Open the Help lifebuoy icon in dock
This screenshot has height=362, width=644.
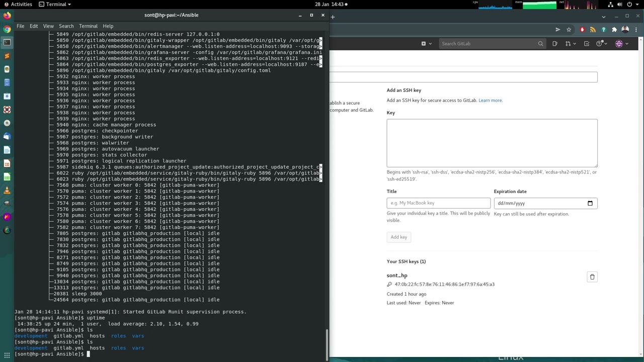click(7, 110)
